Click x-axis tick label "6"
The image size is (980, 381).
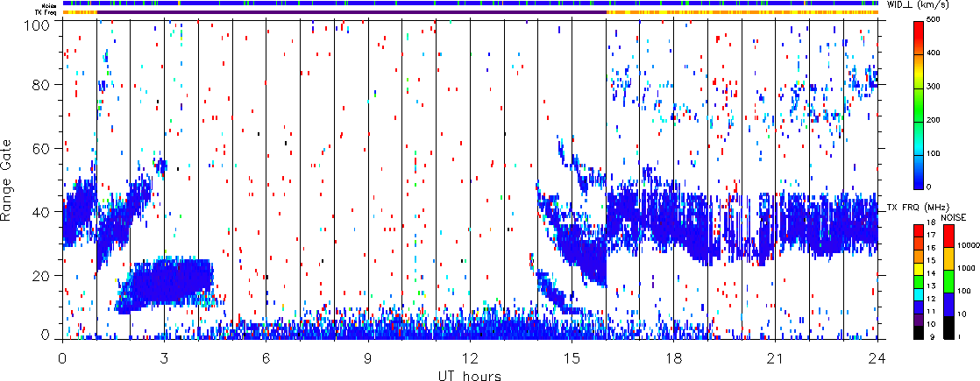click(x=266, y=359)
